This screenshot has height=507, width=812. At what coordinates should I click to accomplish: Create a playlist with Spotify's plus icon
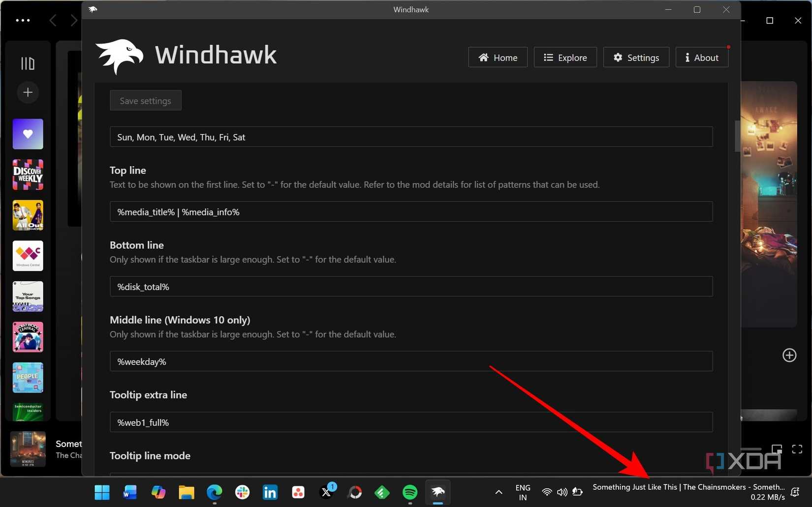28,92
